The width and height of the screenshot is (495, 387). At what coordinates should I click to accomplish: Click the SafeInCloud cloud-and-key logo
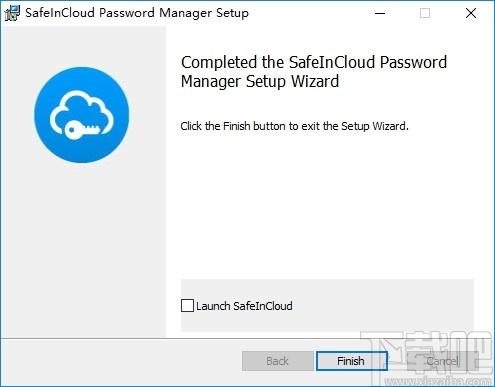82,115
